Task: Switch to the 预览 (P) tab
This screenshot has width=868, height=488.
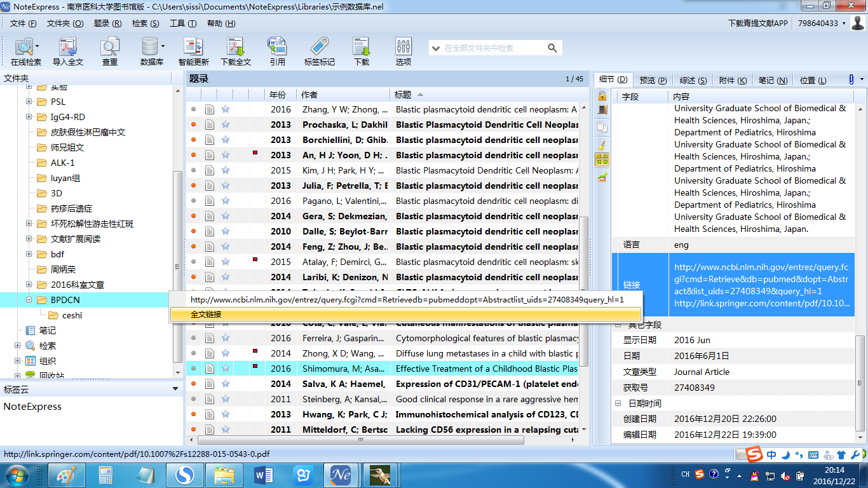Action: [x=653, y=80]
